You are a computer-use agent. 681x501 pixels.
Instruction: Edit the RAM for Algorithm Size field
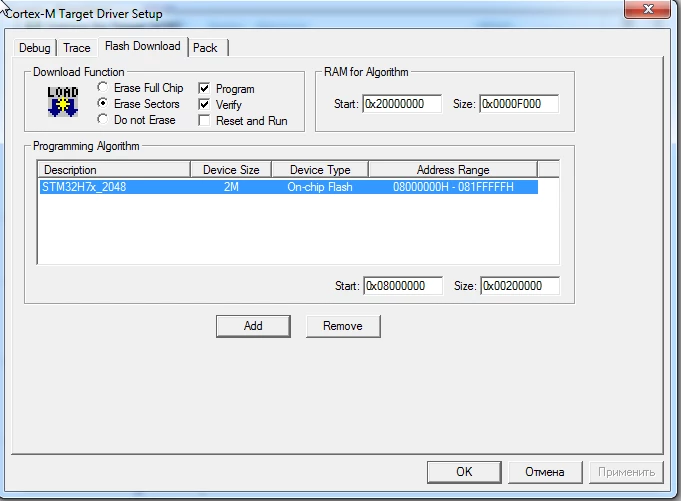click(519, 104)
